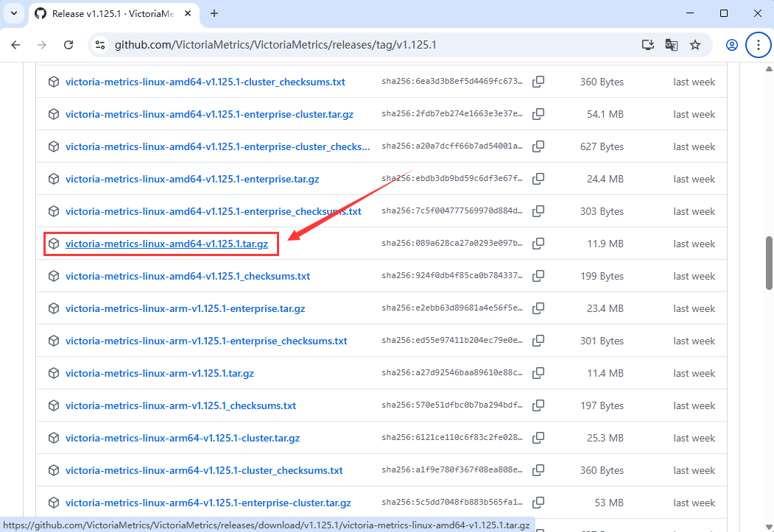Image resolution: width=774 pixels, height=532 pixels.
Task: Copy sha256 for linux-arm-v1.125.1_checksums.txt
Action: coord(538,405)
